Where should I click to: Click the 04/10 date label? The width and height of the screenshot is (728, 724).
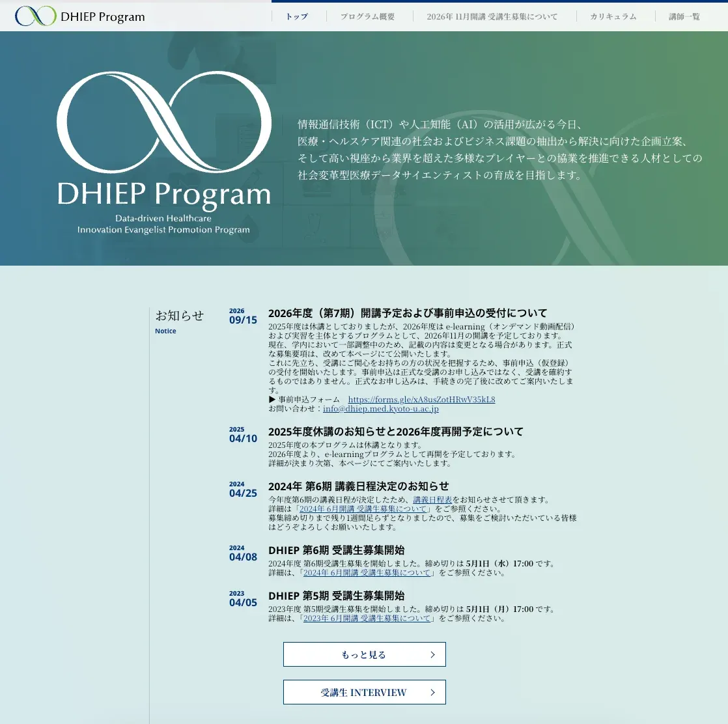(x=243, y=439)
